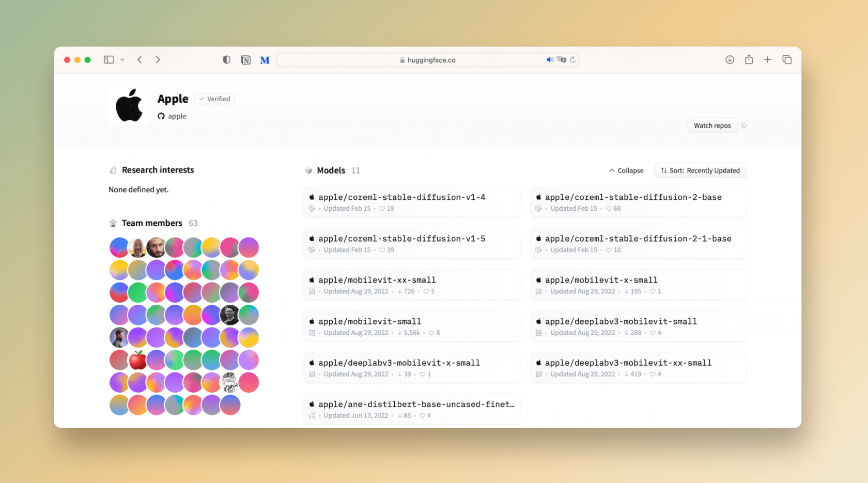Open the apple/coreml-stable-diffusion-2-base model
Viewport: 868px width, 483px height.
[x=633, y=197]
